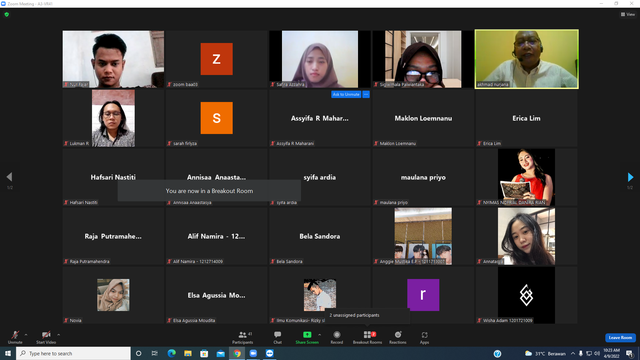Select Safira Azzahra's video tile

tap(320, 59)
